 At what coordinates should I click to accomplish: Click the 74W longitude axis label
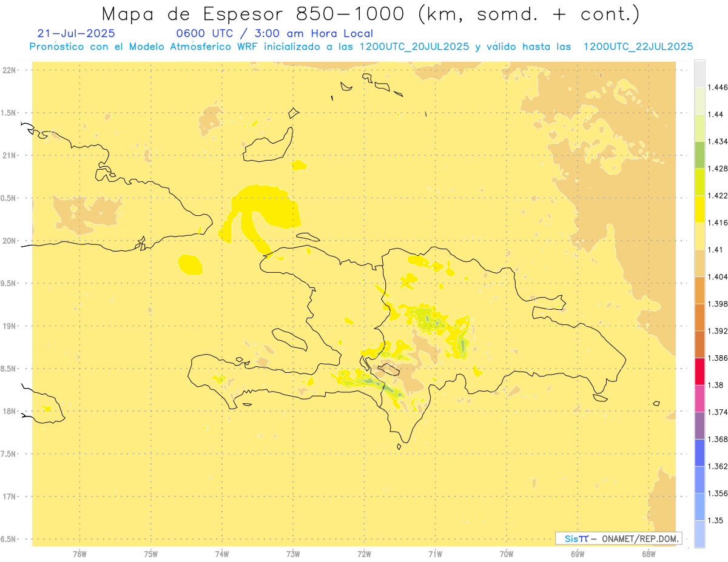pos(222,554)
